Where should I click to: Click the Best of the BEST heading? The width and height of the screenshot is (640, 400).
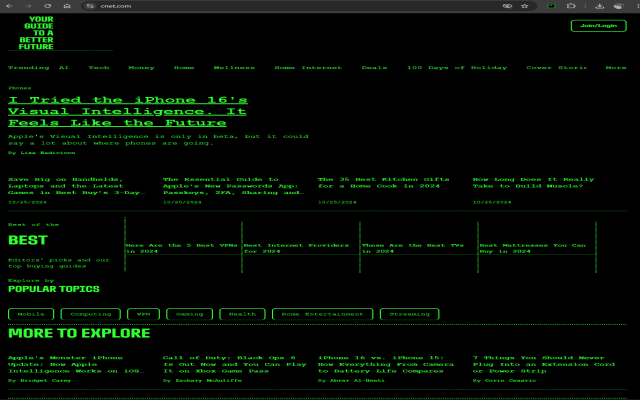pyautogui.click(x=28, y=240)
